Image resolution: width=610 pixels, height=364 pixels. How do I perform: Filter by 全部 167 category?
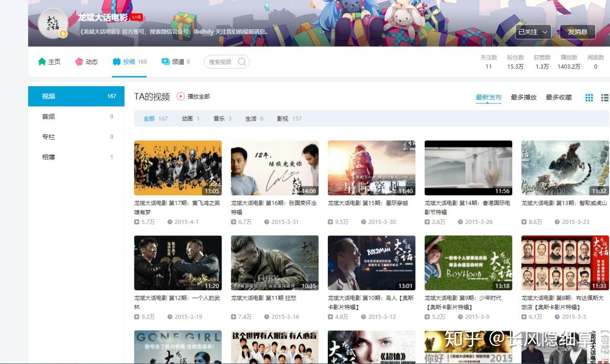(x=155, y=119)
